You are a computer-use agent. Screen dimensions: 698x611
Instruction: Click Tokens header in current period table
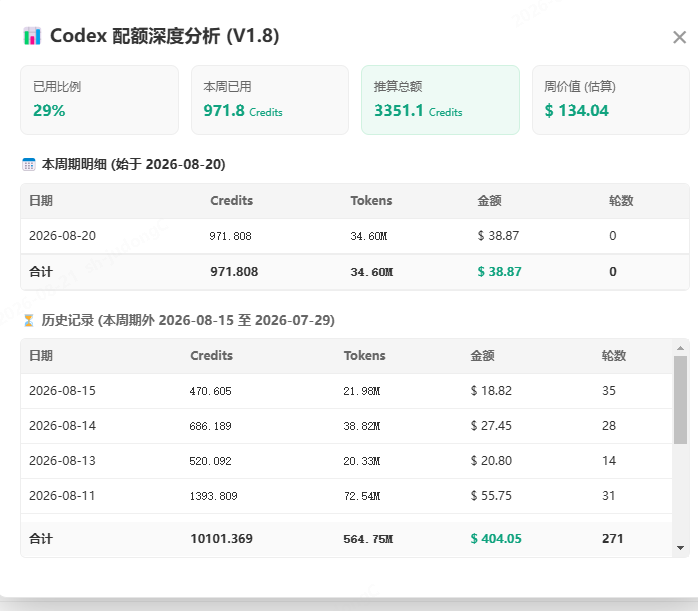(371, 201)
